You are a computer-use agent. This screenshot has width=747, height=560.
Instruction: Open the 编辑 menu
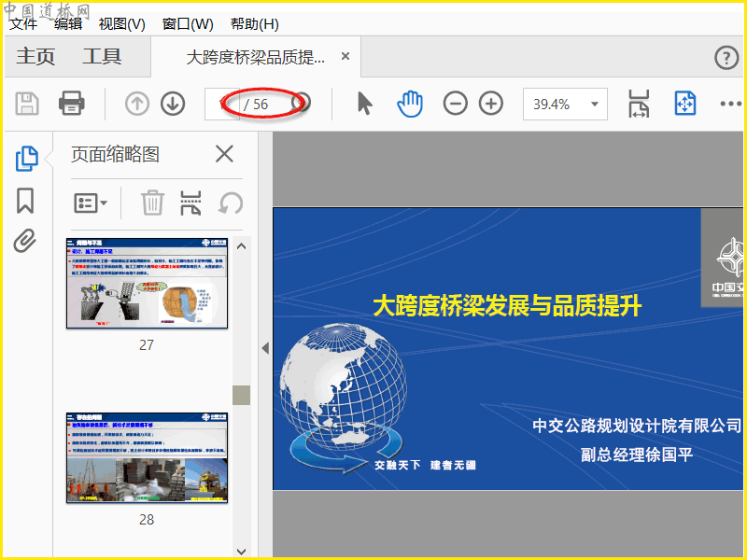(x=68, y=23)
